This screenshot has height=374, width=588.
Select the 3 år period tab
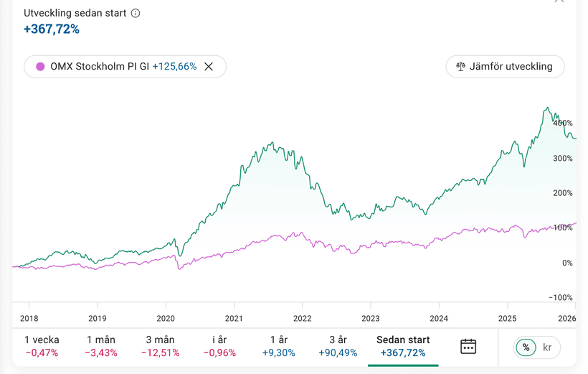(338, 346)
